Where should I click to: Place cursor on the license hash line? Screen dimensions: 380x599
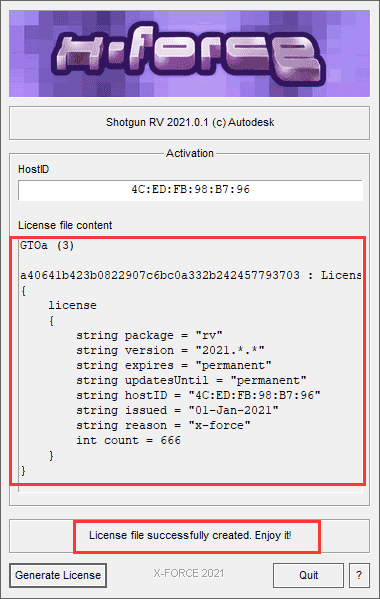coord(191,275)
